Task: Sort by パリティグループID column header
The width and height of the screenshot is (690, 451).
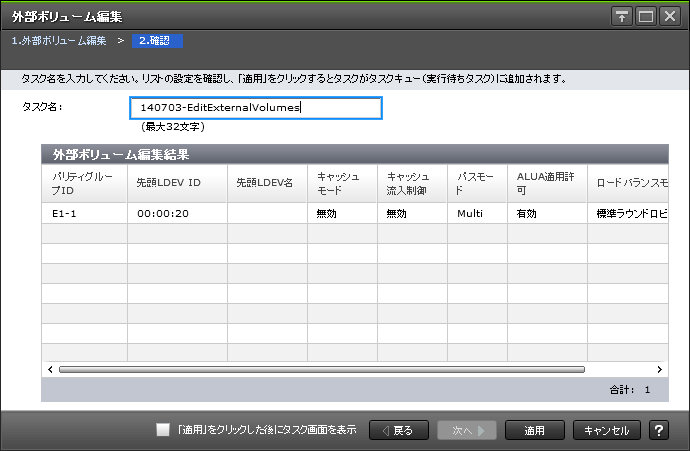Action: (x=84, y=183)
